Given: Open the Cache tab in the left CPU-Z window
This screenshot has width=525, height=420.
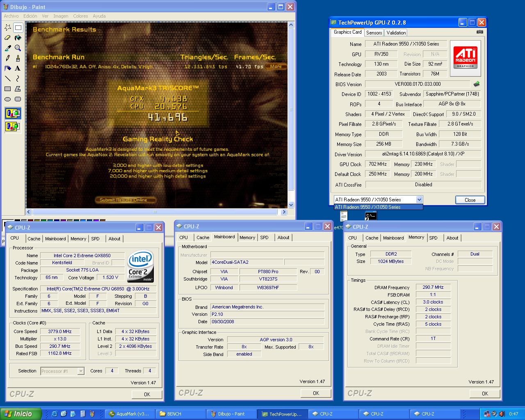Looking at the screenshot, I should [x=34, y=239].
